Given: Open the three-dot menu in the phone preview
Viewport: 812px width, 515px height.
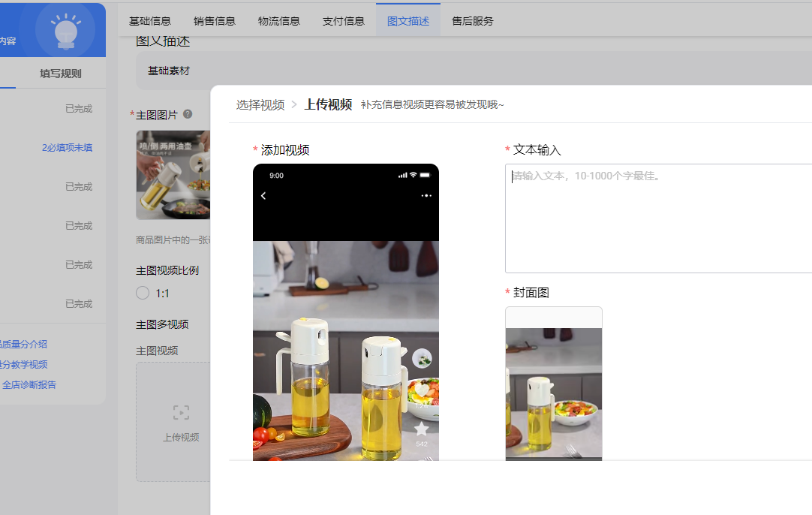Looking at the screenshot, I should pyautogui.click(x=426, y=196).
